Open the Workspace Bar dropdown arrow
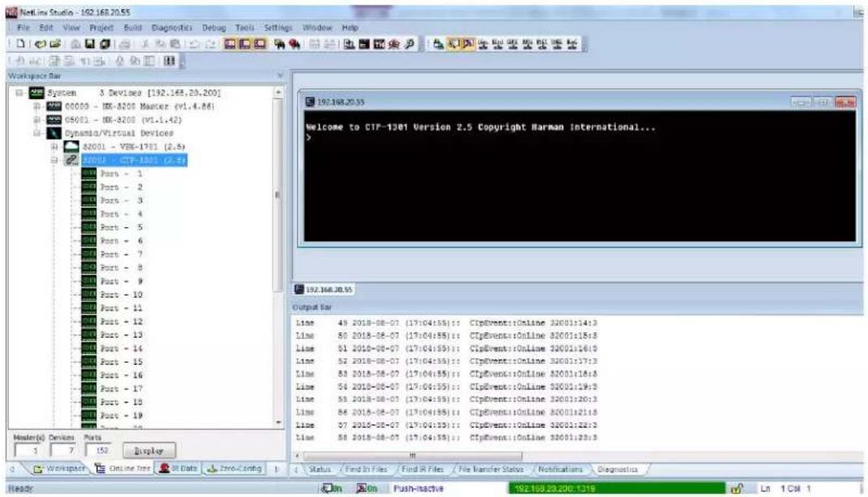The width and height of the screenshot is (868, 497). pyautogui.click(x=280, y=76)
